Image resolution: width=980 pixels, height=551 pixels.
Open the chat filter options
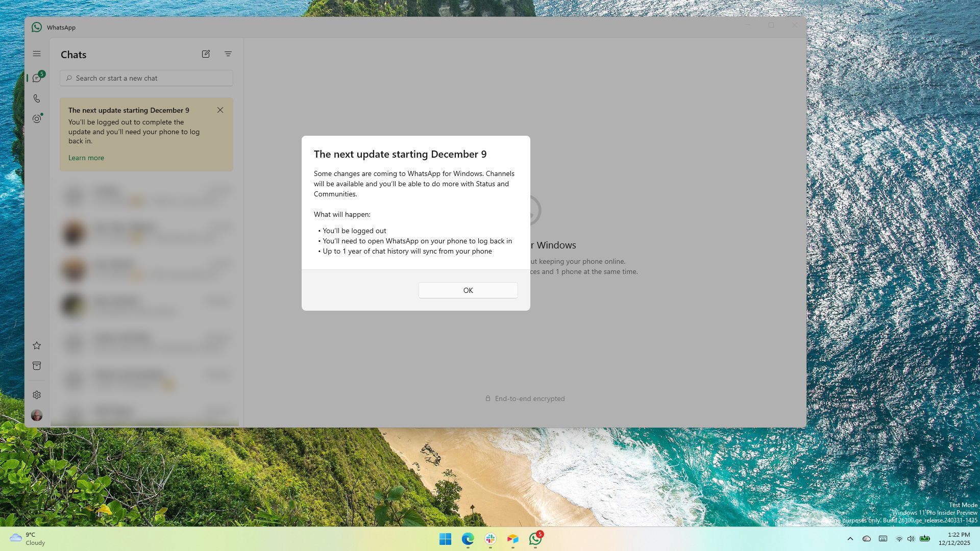(228, 54)
